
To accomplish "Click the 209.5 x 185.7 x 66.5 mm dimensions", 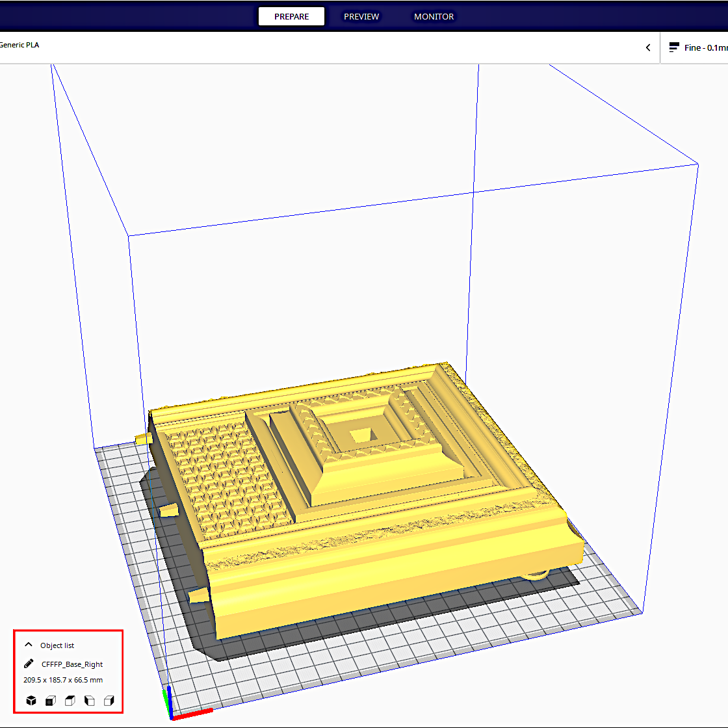I will click(x=63, y=680).
